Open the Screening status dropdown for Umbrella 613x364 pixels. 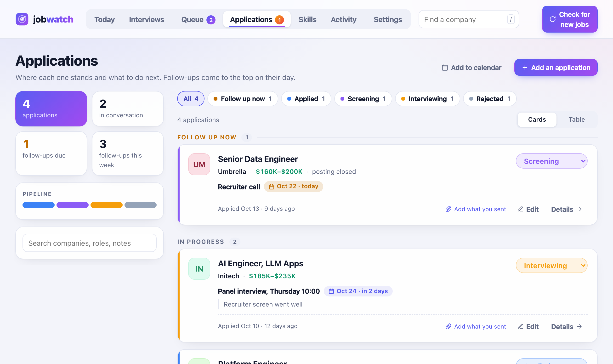point(551,161)
